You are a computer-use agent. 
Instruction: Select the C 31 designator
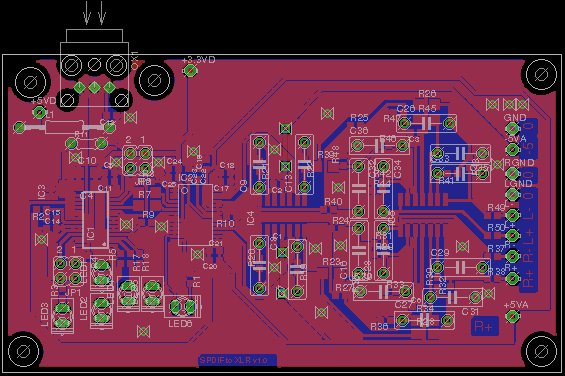(x=470, y=312)
